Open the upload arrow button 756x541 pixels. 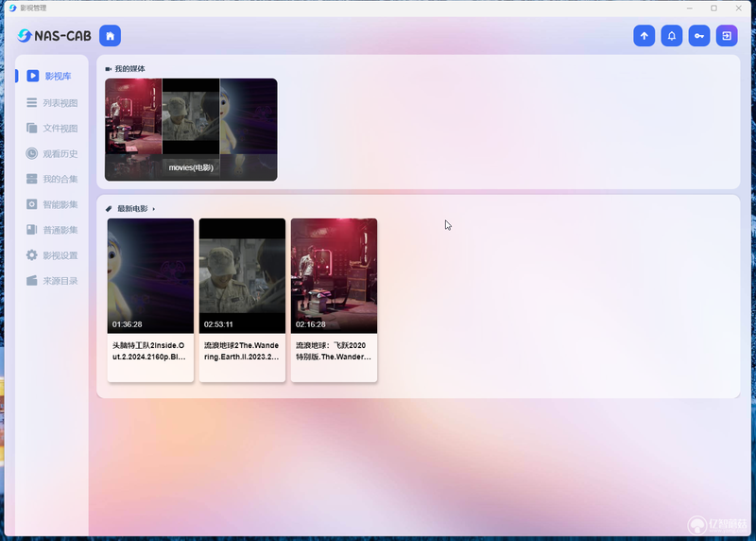[644, 36]
